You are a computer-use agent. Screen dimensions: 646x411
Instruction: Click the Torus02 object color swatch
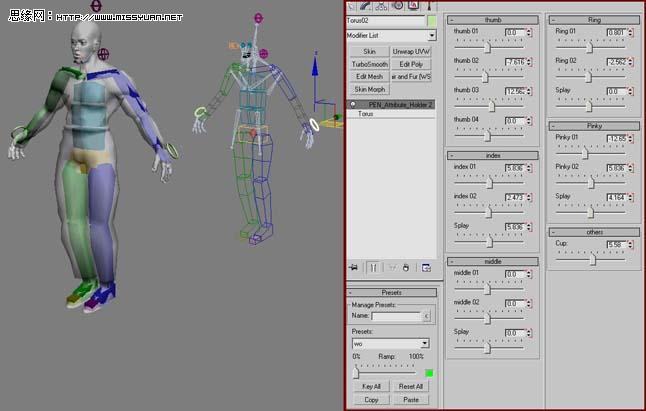(x=431, y=19)
